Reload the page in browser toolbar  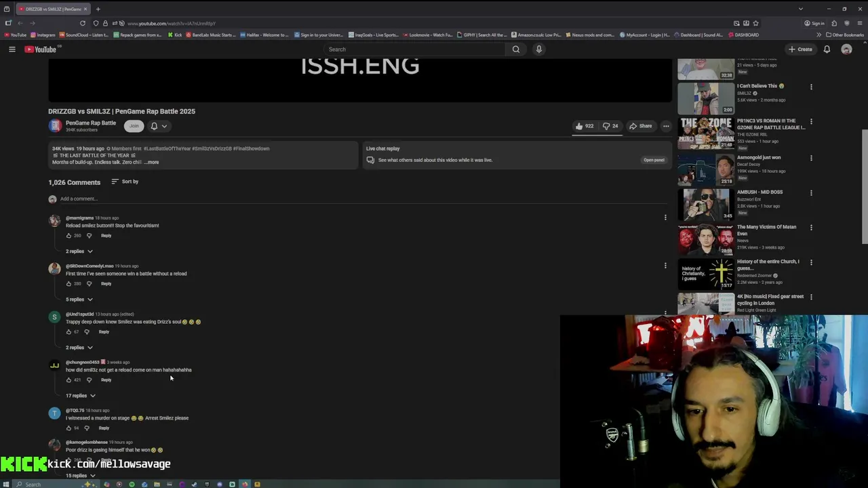83,23
